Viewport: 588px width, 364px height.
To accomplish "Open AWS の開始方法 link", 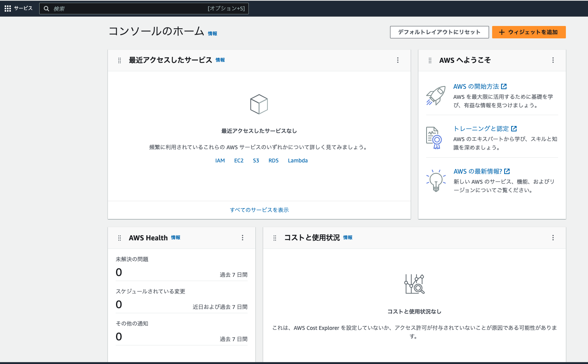I will (476, 86).
